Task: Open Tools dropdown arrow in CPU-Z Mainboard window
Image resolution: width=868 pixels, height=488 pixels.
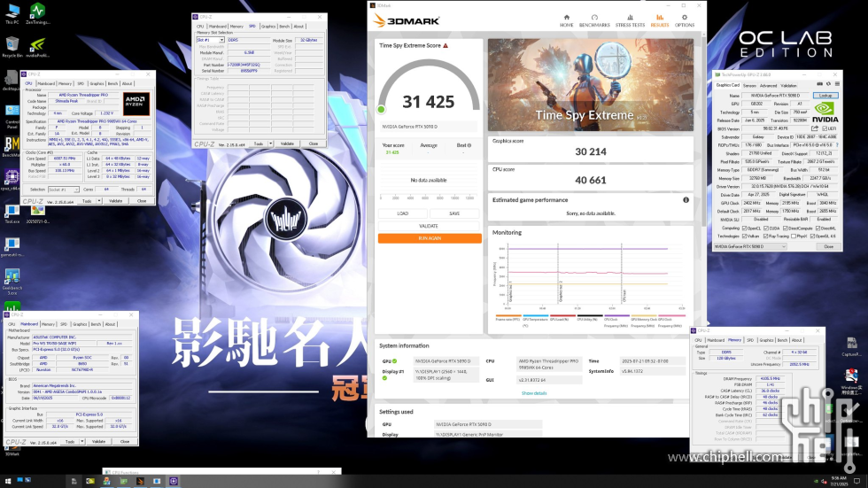Action: pos(81,442)
